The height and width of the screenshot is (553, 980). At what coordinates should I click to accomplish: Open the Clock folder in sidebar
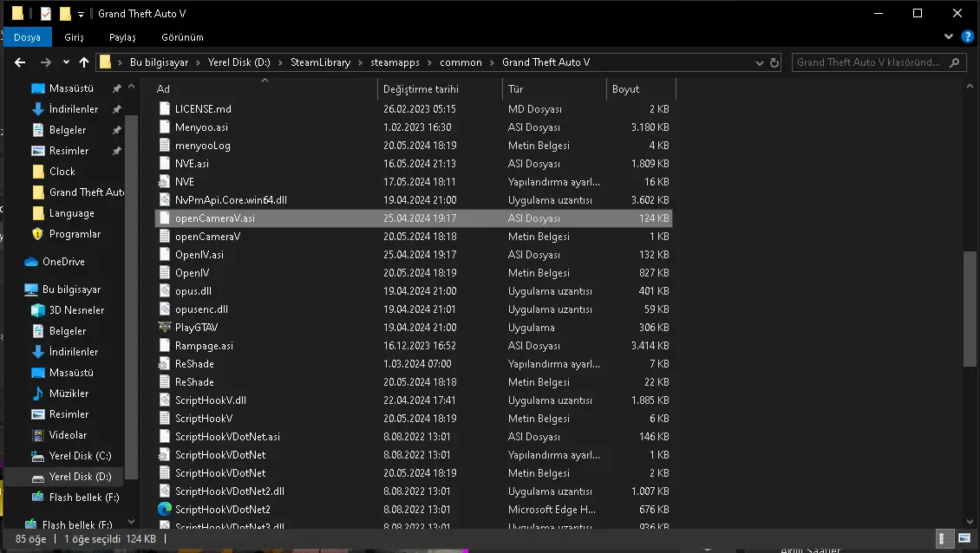[62, 172]
